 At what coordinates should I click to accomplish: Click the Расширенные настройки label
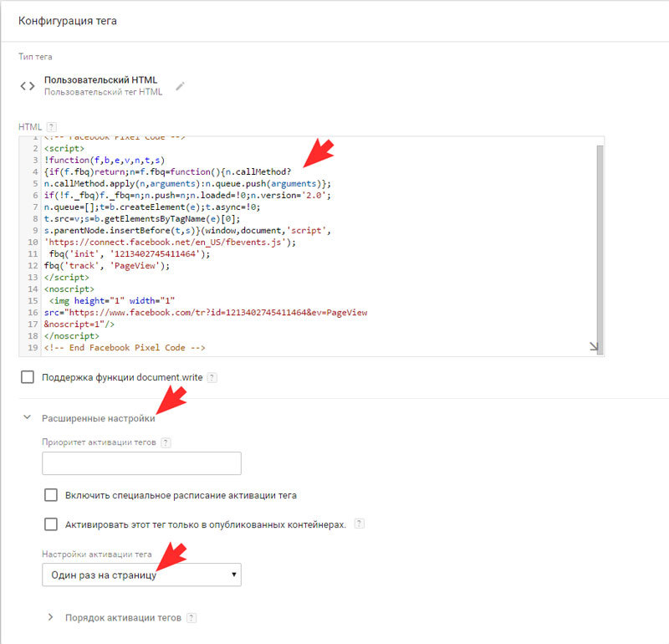99,418
